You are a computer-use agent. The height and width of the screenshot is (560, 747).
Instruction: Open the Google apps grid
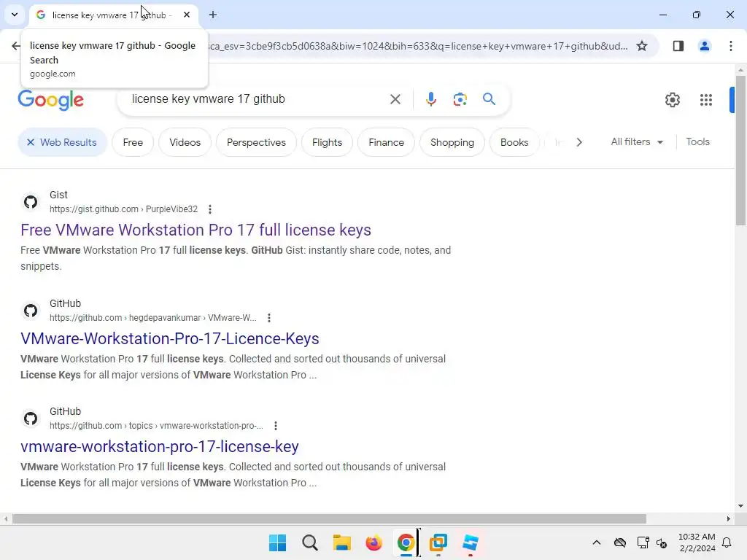tap(706, 100)
